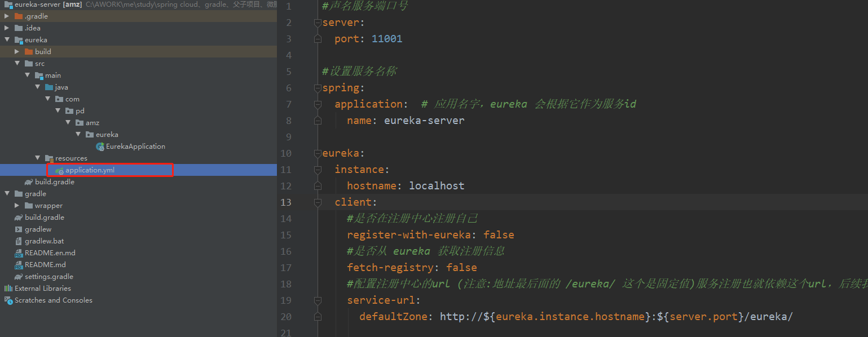The image size is (868, 337).
Task: Click the gradlew.bat file icon
Action: point(19,241)
